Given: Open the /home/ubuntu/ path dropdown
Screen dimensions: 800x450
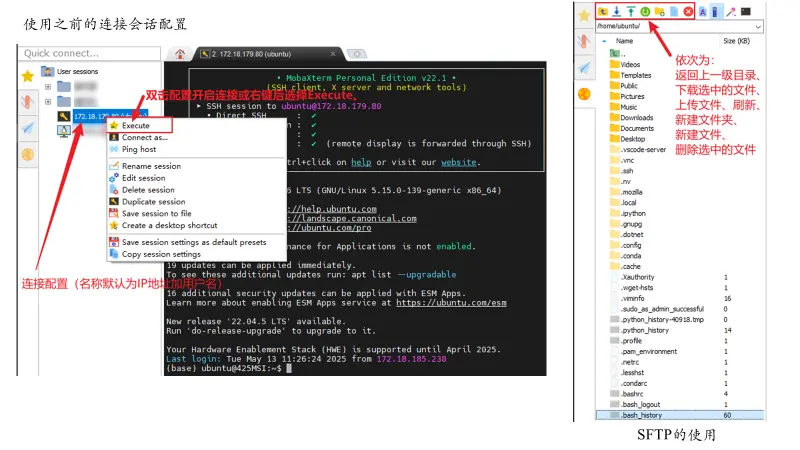Looking at the screenshot, I should coord(760,26).
